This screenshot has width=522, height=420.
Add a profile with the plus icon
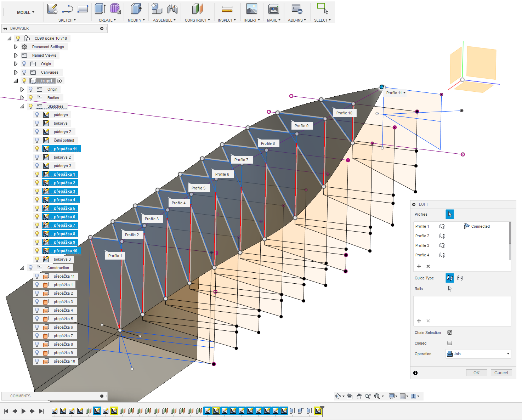click(419, 266)
